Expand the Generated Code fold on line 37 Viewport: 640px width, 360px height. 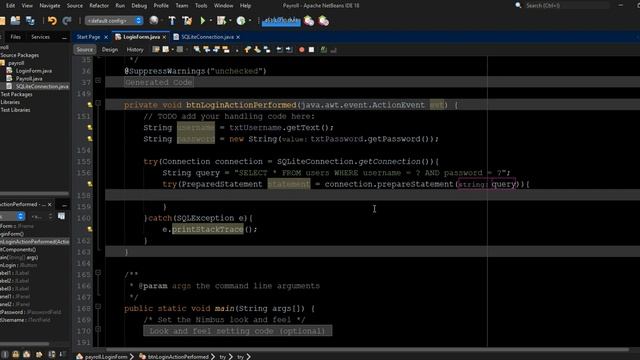pyautogui.click(x=98, y=81)
